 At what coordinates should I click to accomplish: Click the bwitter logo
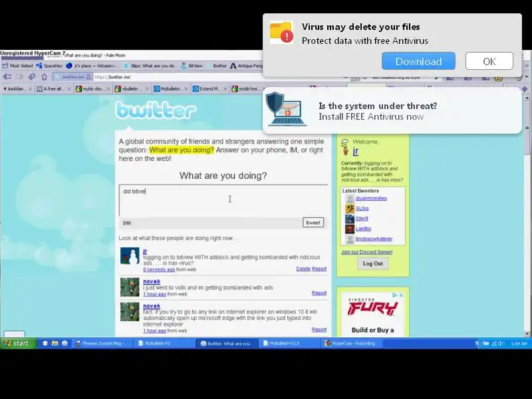(x=156, y=110)
